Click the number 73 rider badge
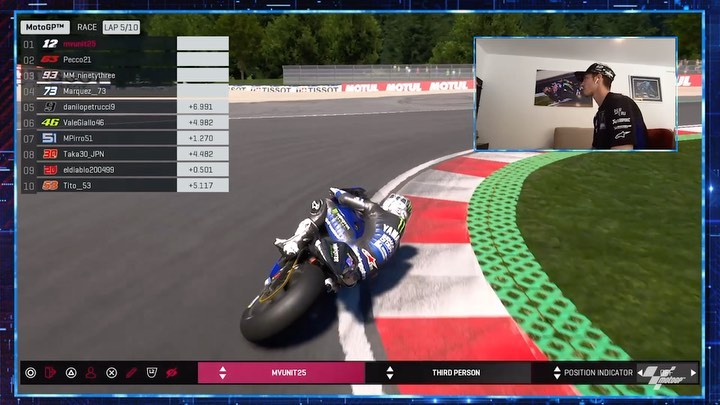 pyautogui.click(x=50, y=91)
